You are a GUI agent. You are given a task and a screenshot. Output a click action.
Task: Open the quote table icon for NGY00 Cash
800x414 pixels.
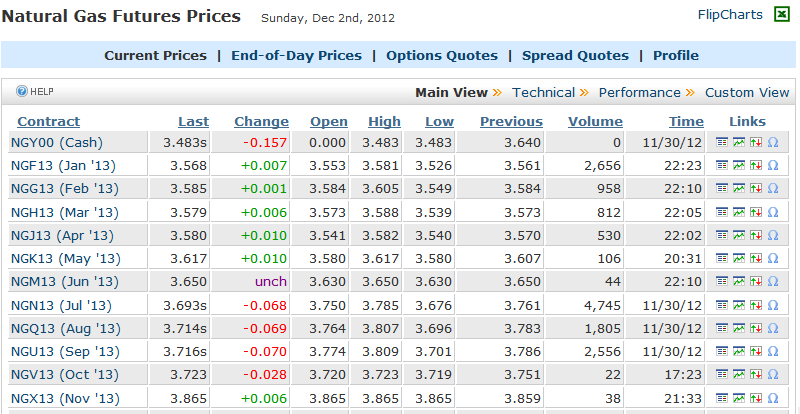coord(721,142)
